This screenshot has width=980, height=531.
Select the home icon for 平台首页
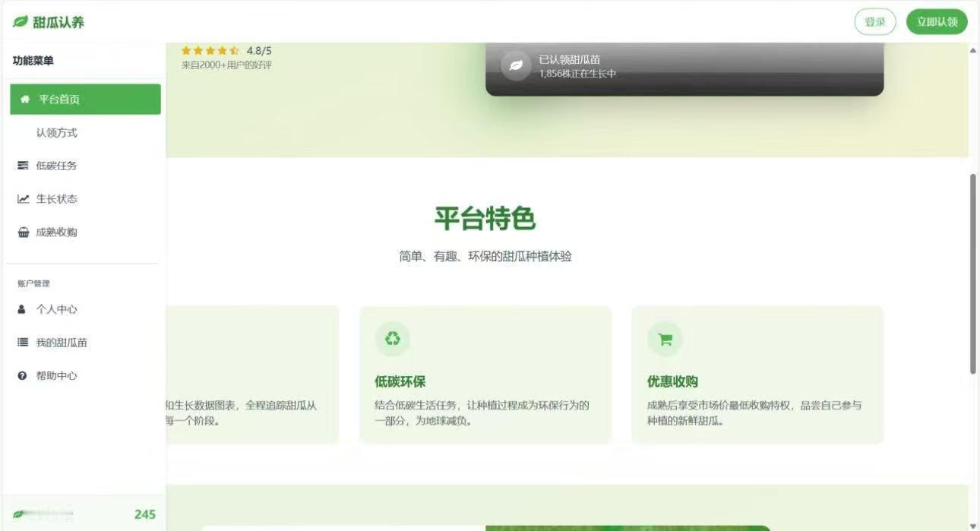(x=25, y=99)
